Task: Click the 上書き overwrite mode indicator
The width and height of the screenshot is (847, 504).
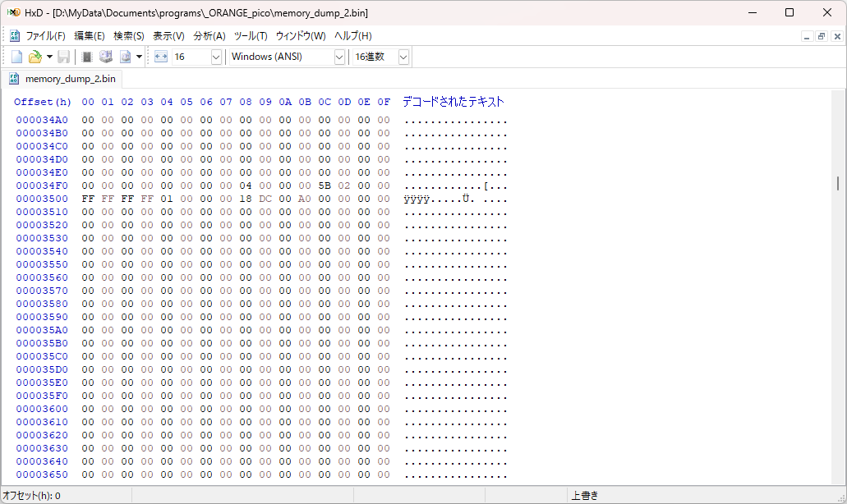Action: [x=585, y=495]
